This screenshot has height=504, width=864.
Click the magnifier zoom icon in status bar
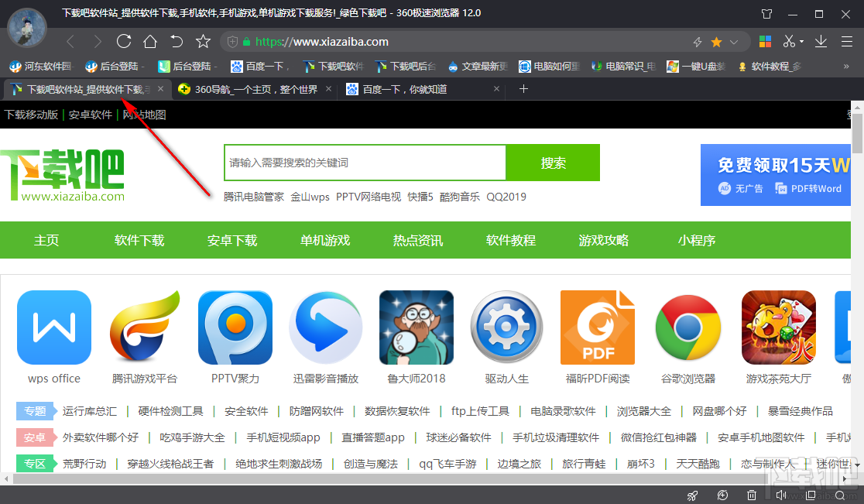coord(839,495)
